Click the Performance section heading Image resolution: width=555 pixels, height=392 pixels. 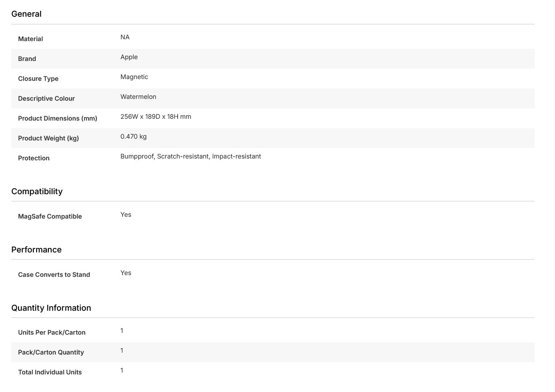(x=36, y=250)
